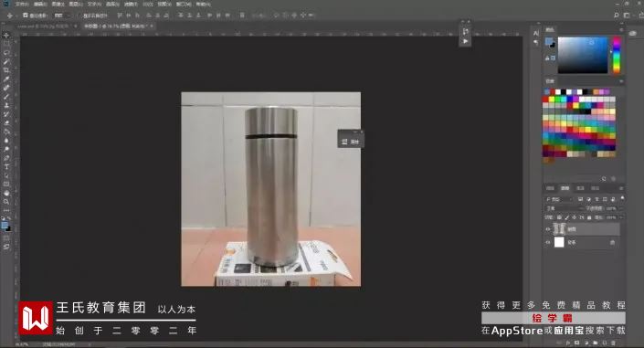Toggle lock transparent pixels in Layers panel
The image size is (644, 348).
[559, 217]
